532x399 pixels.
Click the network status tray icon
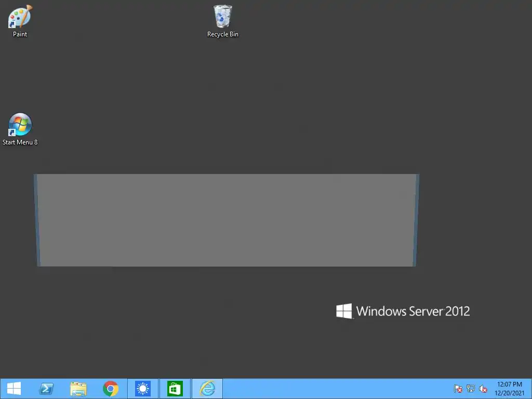471,389
